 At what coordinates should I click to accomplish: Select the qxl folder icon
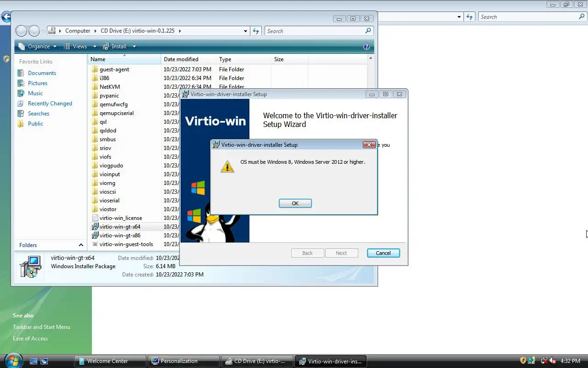(95, 122)
